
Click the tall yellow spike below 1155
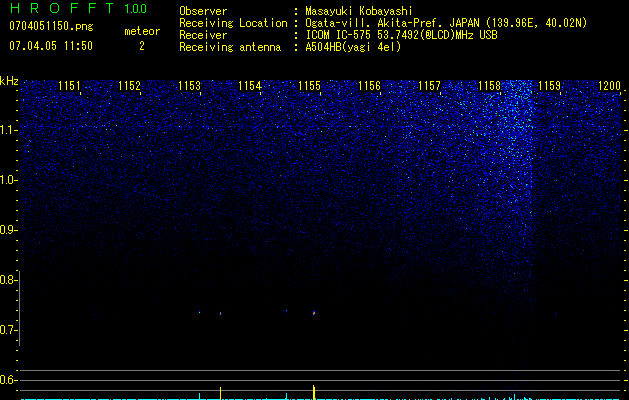point(314,392)
